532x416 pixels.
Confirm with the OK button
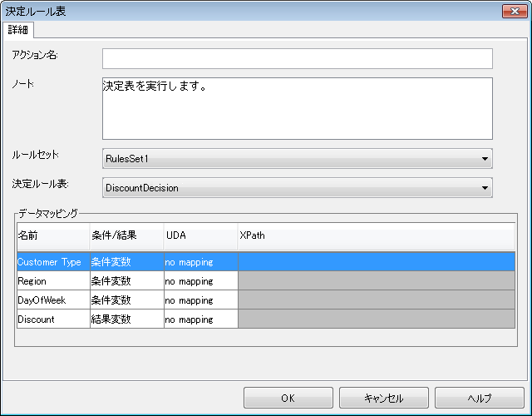(x=288, y=398)
